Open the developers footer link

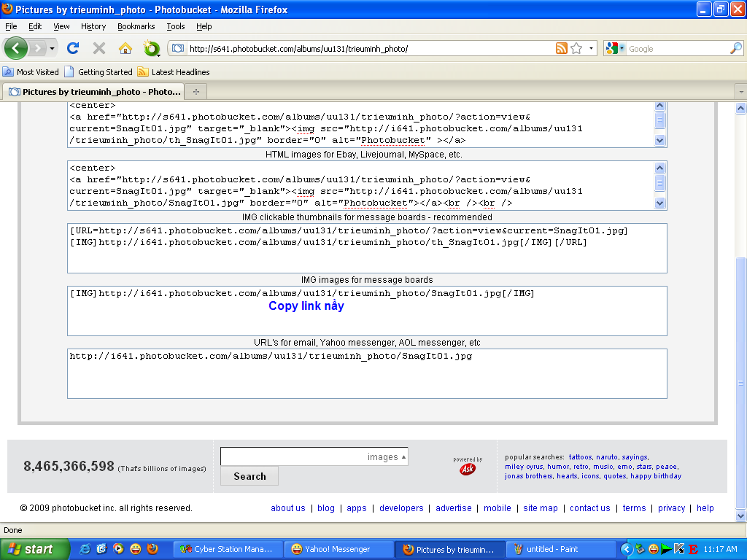click(401, 508)
